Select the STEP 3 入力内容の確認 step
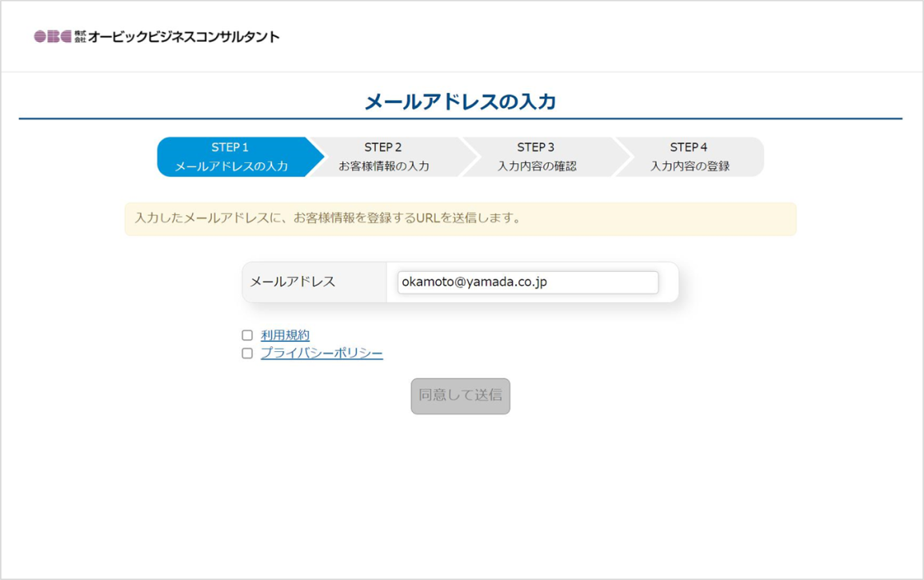The image size is (924, 580). click(536, 157)
